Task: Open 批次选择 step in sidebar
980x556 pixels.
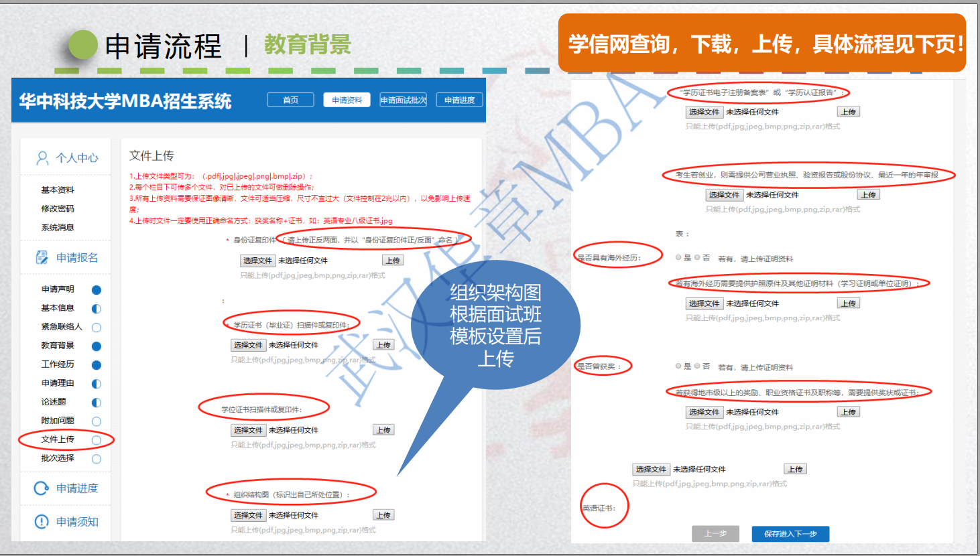Action: point(58,458)
